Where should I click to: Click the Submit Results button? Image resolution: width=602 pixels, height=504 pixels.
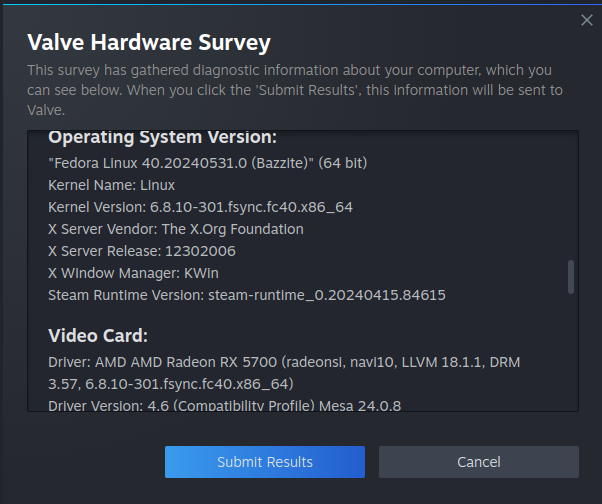tap(265, 462)
